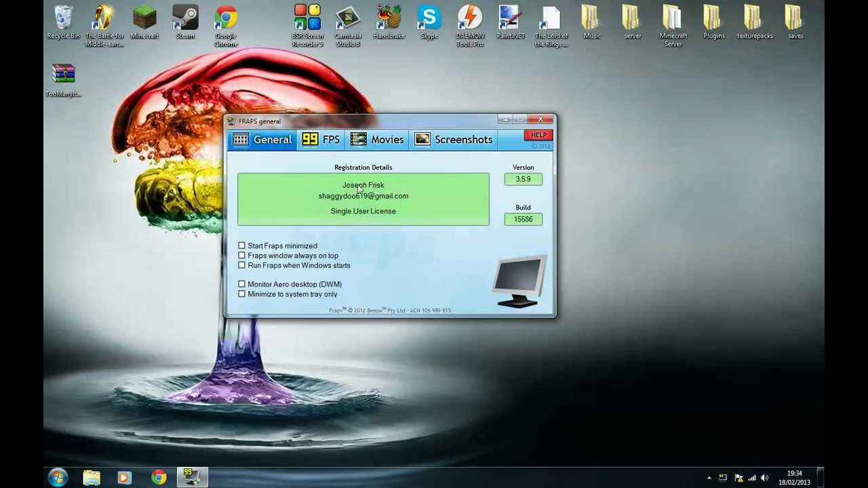Select the Steam desktop shortcut
Viewport: 868px width, 488px height.
pyautogui.click(x=185, y=22)
